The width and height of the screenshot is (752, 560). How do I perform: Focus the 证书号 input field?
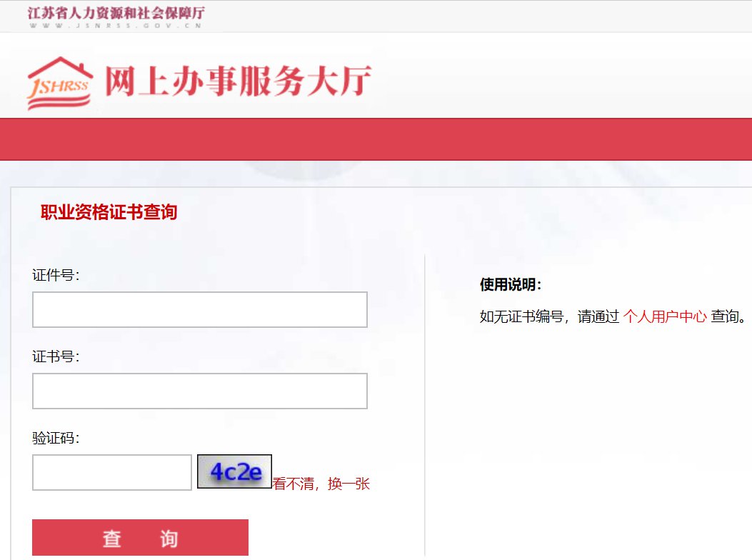click(199, 391)
